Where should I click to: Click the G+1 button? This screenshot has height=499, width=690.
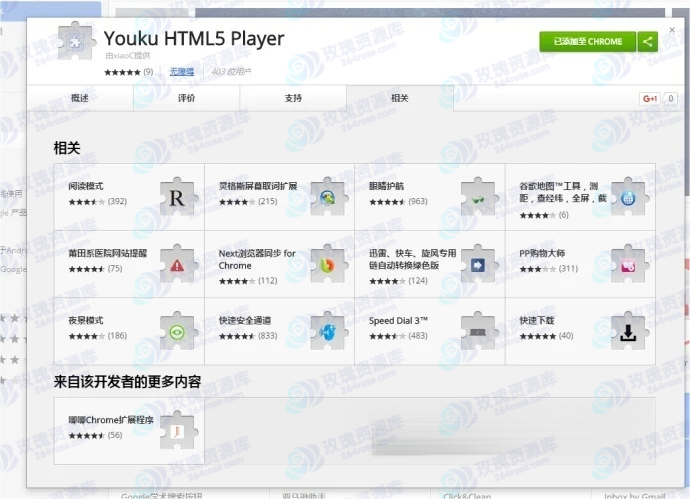tap(650, 99)
